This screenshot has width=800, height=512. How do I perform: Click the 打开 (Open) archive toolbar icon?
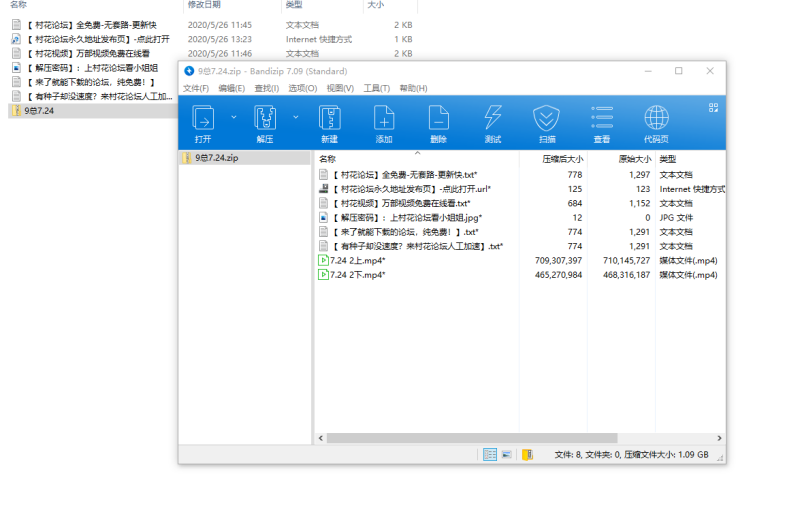(203, 122)
